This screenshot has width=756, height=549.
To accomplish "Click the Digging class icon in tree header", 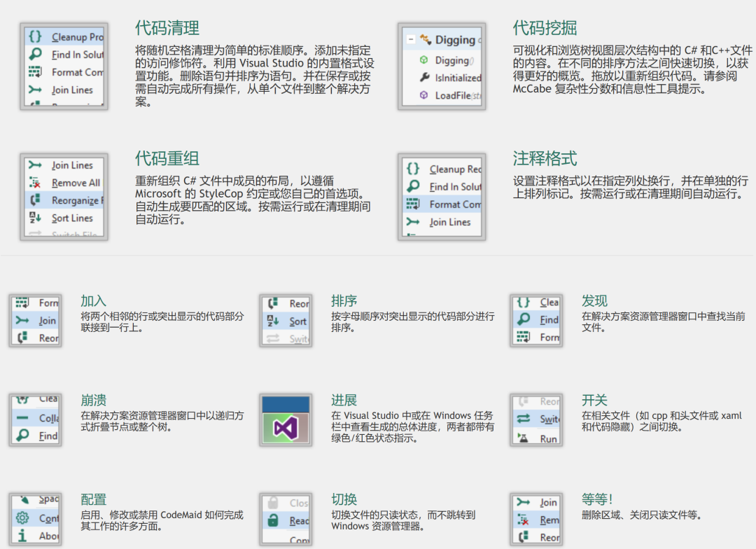I will (426, 39).
